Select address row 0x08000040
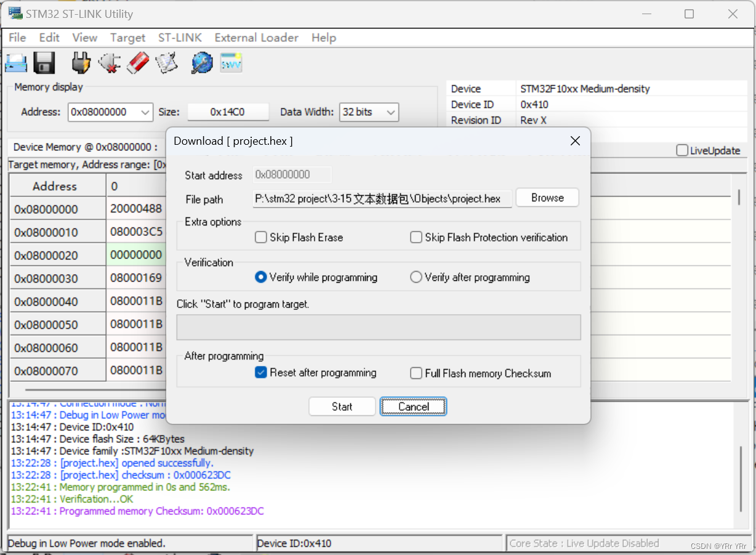The height and width of the screenshot is (555, 756). pyautogui.click(x=58, y=302)
